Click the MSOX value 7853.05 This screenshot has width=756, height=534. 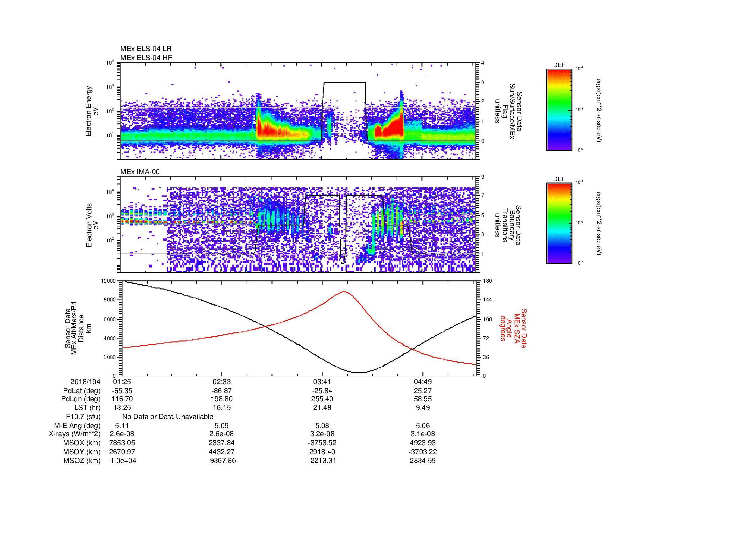122,443
